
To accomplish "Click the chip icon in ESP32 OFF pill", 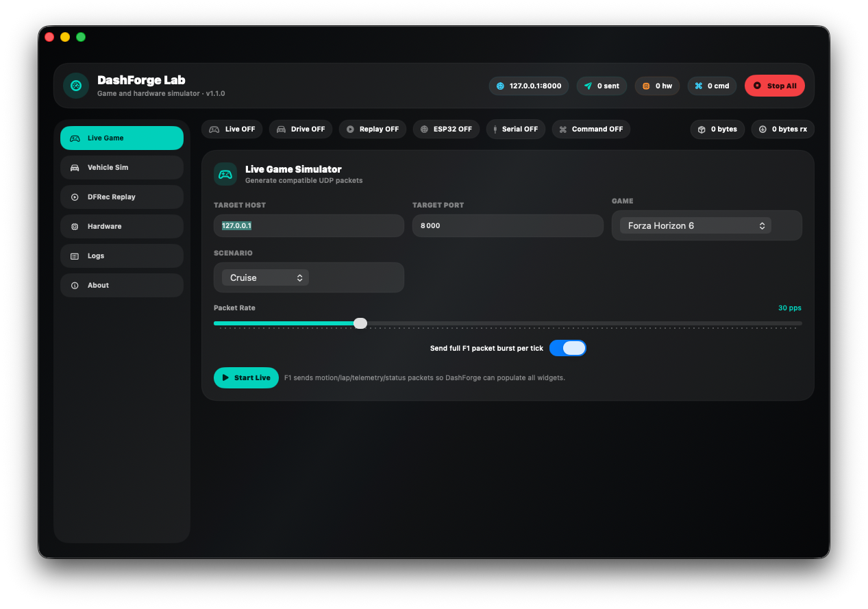I will (424, 129).
